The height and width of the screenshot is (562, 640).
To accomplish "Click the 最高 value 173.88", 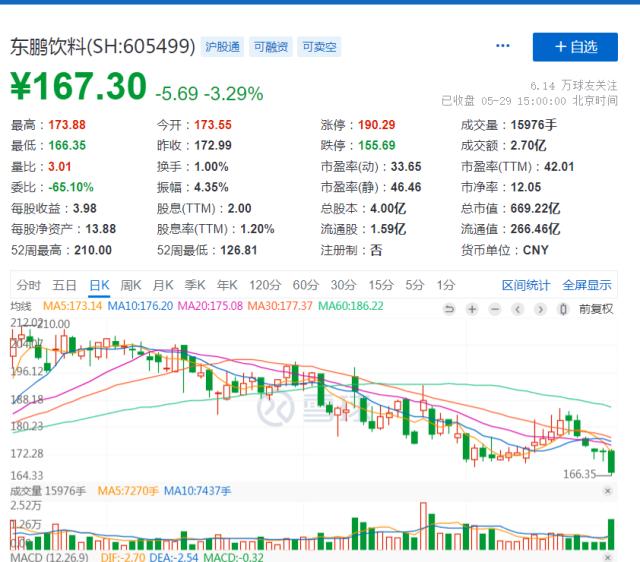I will (67, 125).
